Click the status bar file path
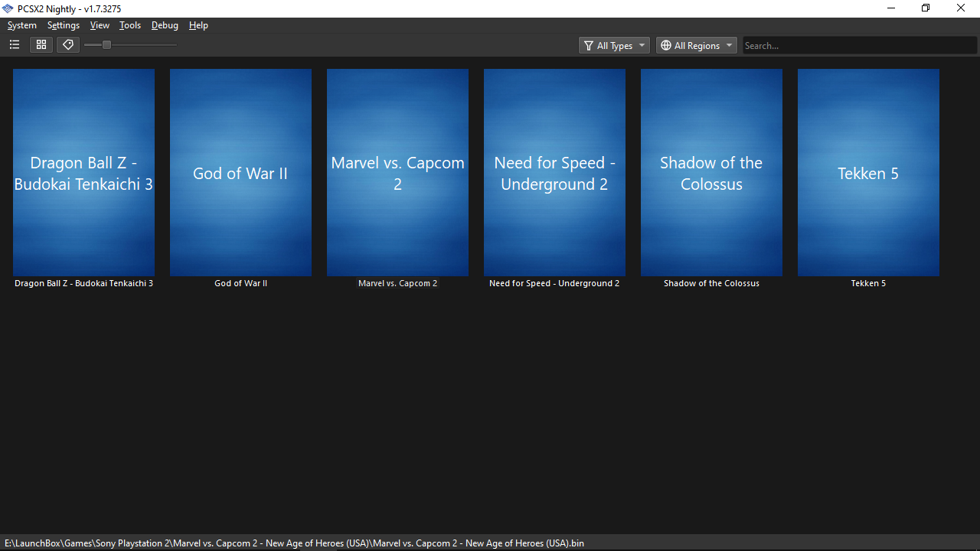 (x=294, y=543)
